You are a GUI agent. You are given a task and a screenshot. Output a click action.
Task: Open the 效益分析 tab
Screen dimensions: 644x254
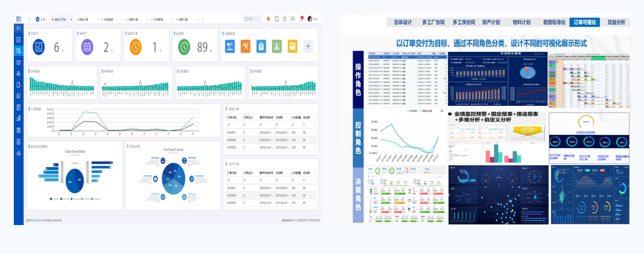pyautogui.click(x=616, y=22)
